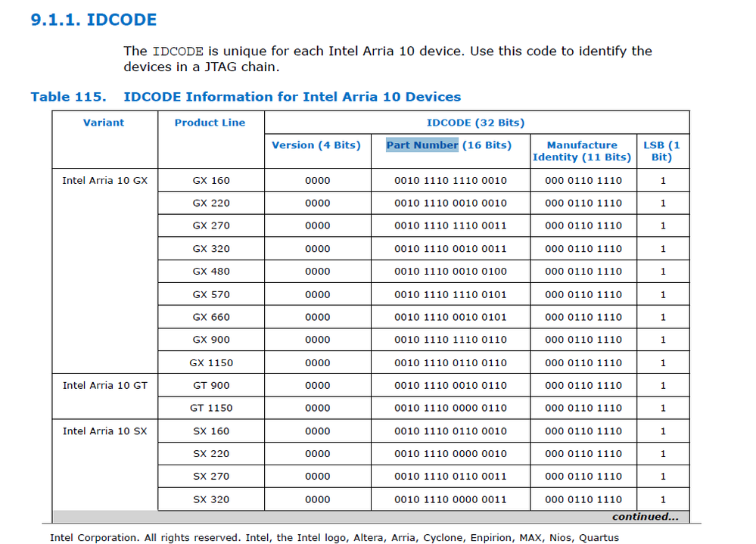Click the LSB value '1' in GX 270 row

(663, 225)
